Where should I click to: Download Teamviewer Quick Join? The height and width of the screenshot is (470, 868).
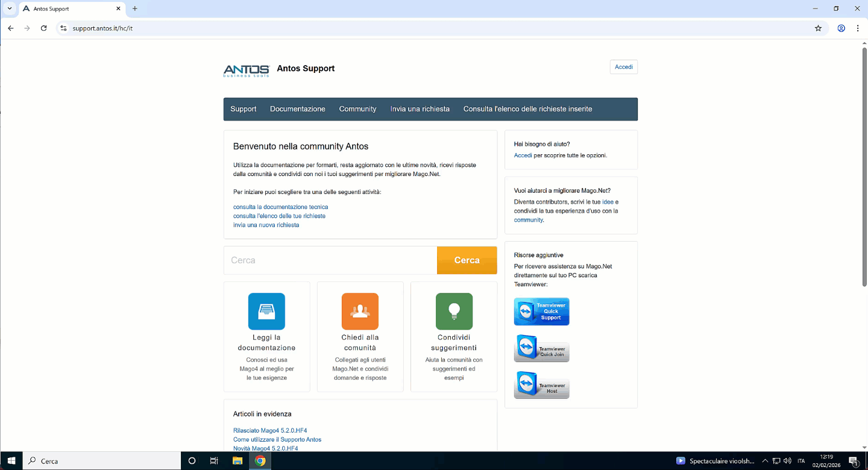tap(541, 348)
